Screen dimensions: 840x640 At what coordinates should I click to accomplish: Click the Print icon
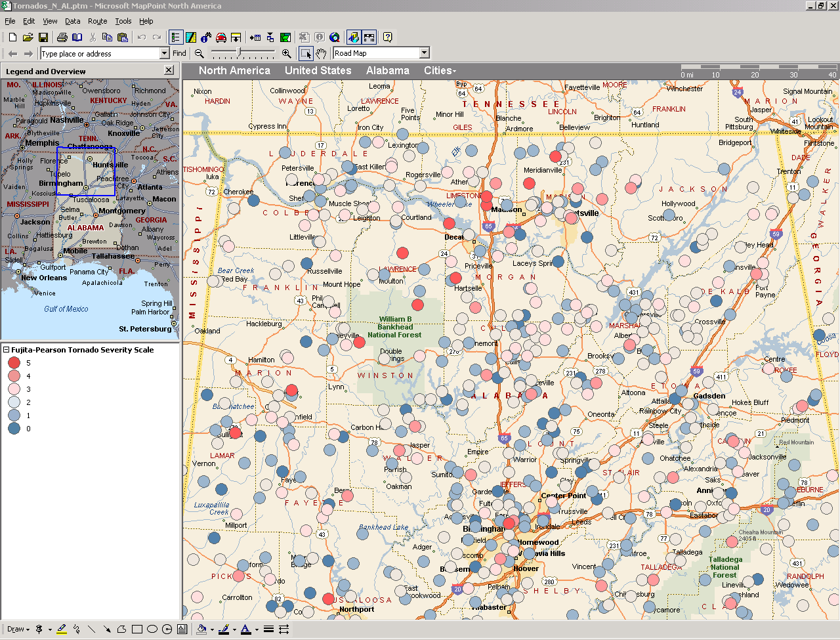click(62, 37)
